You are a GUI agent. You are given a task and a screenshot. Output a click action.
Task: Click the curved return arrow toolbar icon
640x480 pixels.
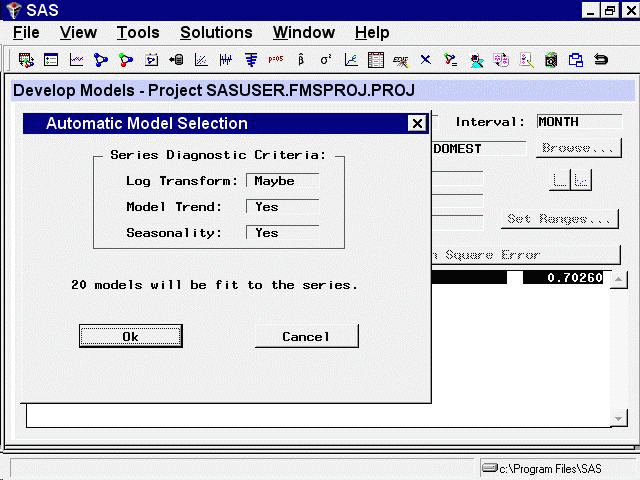point(601,60)
